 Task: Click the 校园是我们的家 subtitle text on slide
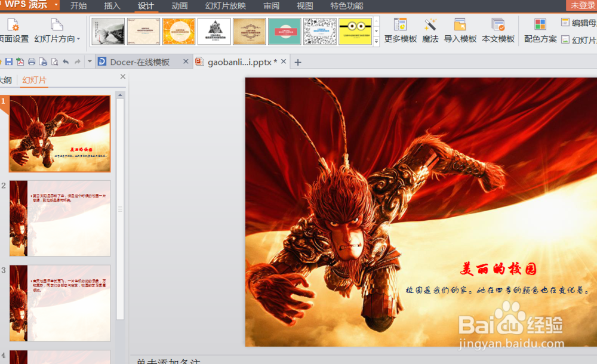click(497, 290)
